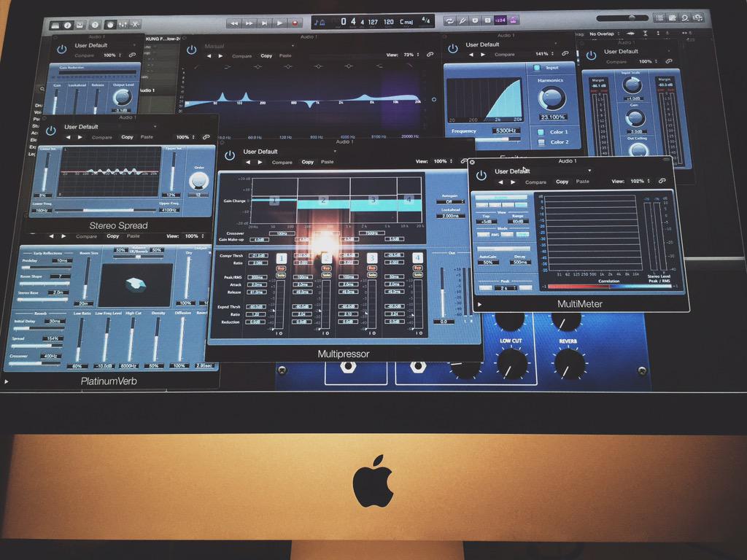Bypass Multipressor with its power button
This screenshot has width=747, height=560.
(x=230, y=155)
